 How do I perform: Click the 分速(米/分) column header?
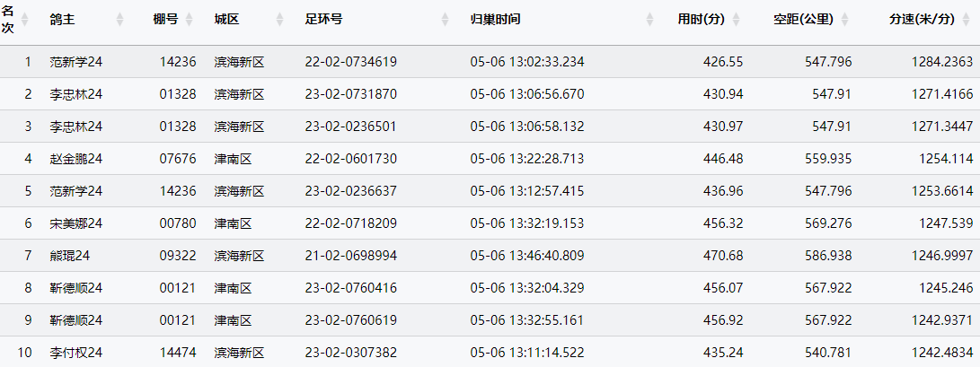pyautogui.click(x=921, y=19)
